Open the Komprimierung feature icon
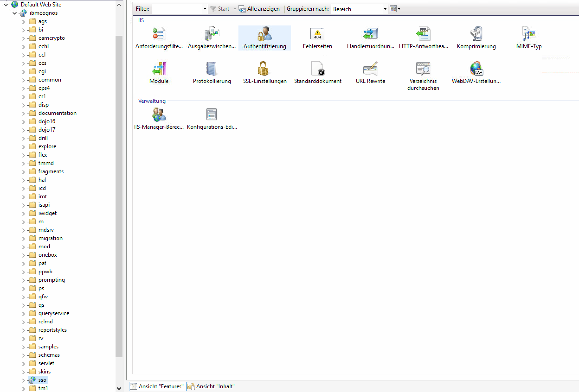 pos(476,34)
